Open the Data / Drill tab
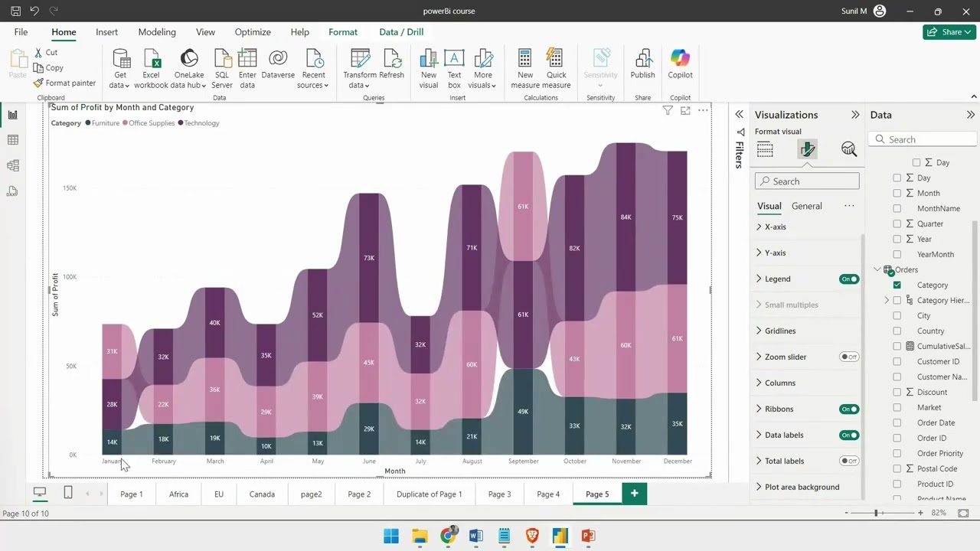The width and height of the screenshot is (980, 551). pyautogui.click(x=401, y=32)
